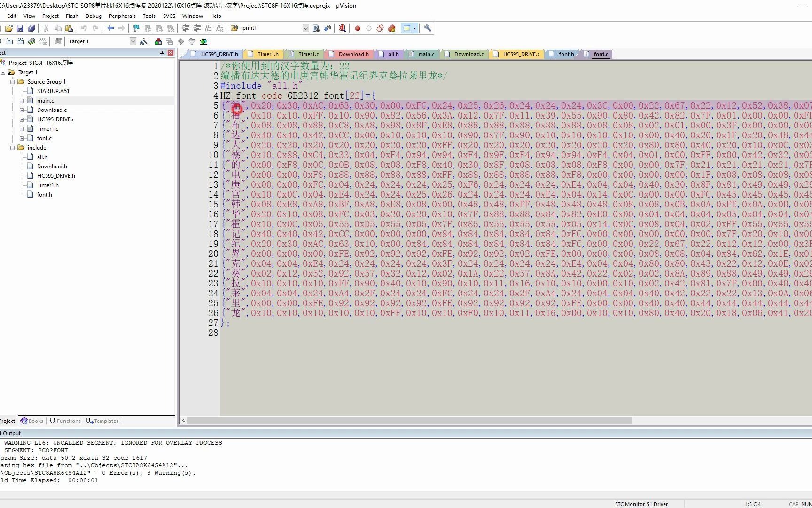The height and width of the screenshot is (508, 812).
Task: Collapse the include folder node
Action: [13, 148]
